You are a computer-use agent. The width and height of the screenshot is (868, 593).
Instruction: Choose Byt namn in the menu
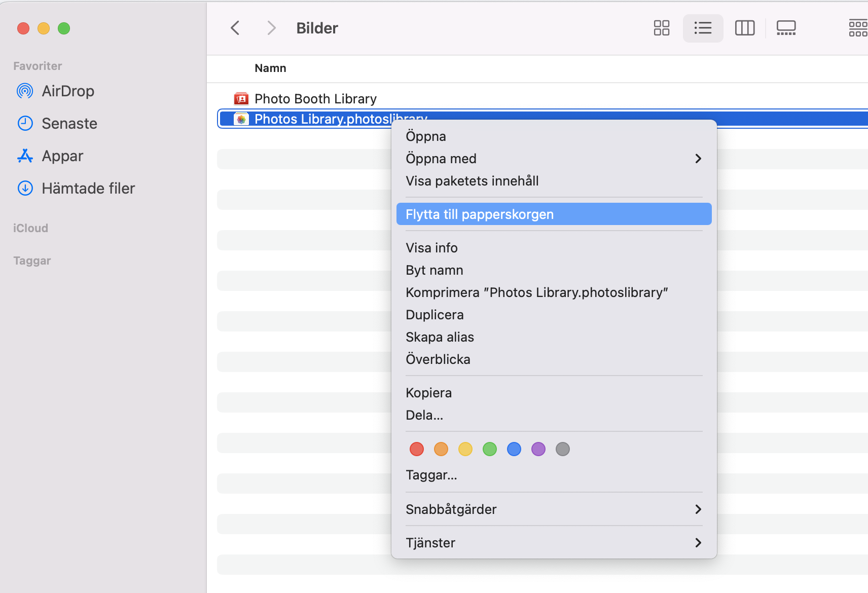point(554,270)
